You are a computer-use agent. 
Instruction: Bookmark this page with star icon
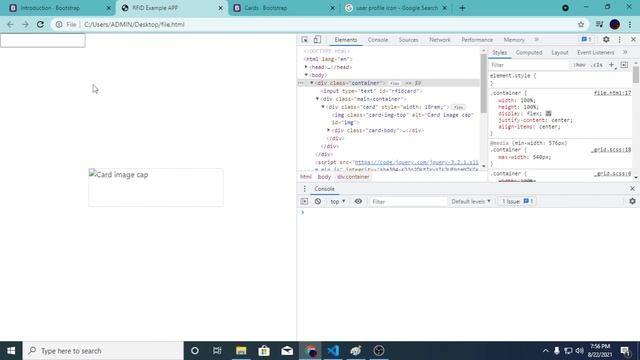click(x=581, y=24)
